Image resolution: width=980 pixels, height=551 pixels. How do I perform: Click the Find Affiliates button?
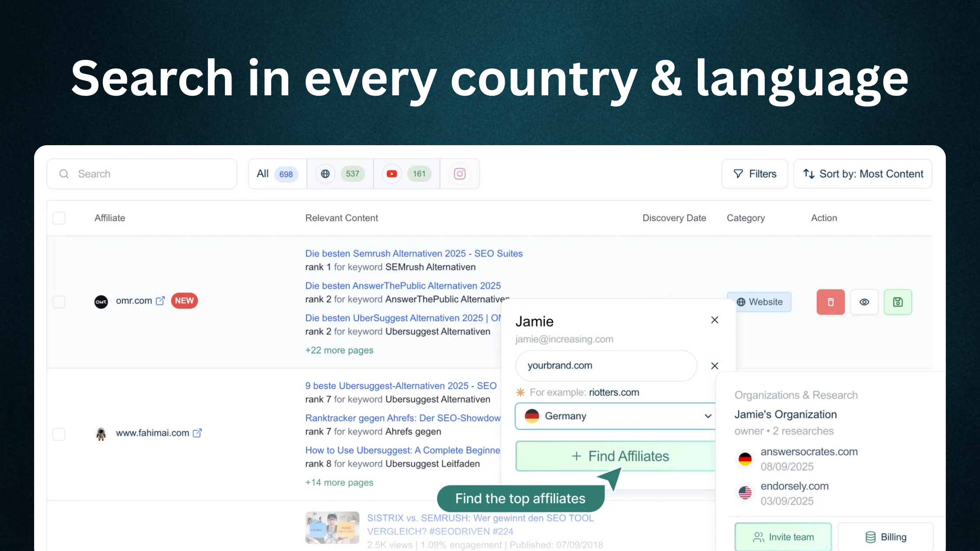pos(616,456)
